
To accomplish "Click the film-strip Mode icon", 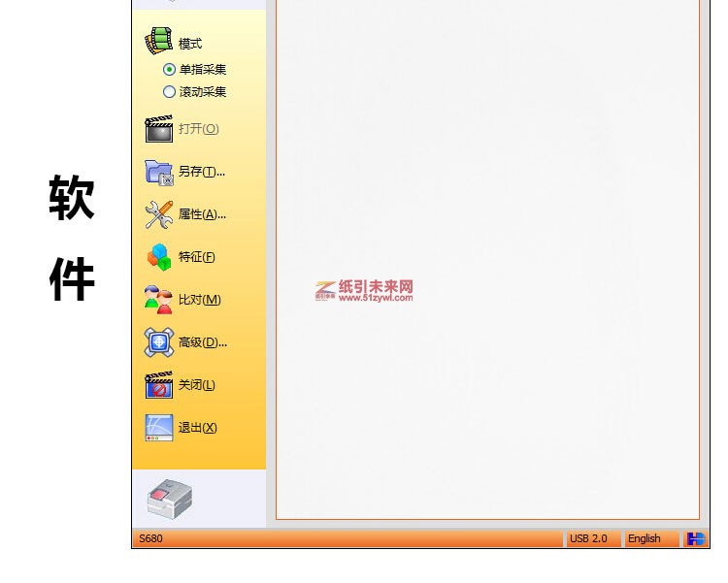I will click(158, 42).
